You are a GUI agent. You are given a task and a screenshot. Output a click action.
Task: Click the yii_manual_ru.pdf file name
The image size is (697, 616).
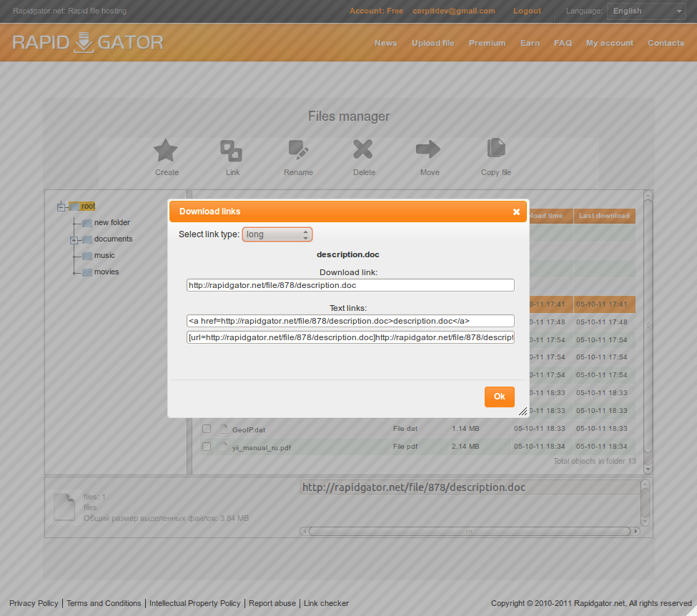(x=262, y=447)
